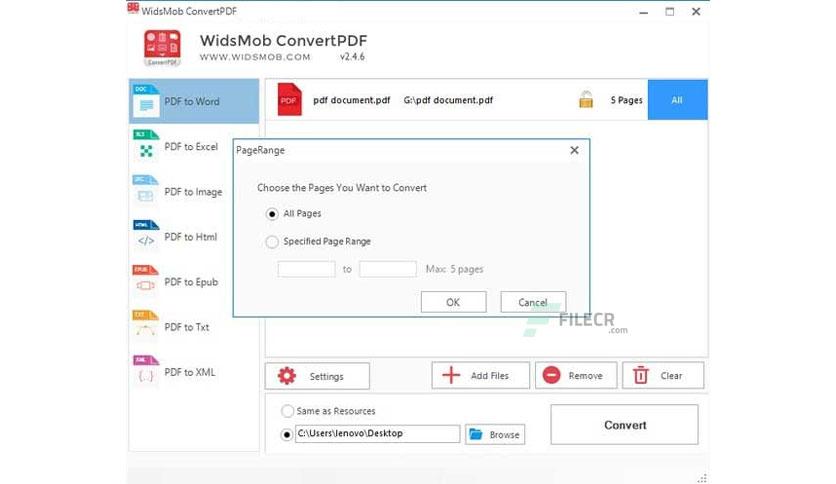Open the Settings button with gear
This screenshot has height=484, width=836.
pos(317,376)
